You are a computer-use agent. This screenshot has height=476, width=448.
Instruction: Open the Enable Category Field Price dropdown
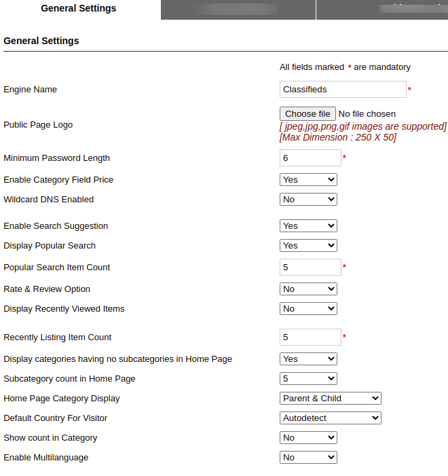point(308,180)
